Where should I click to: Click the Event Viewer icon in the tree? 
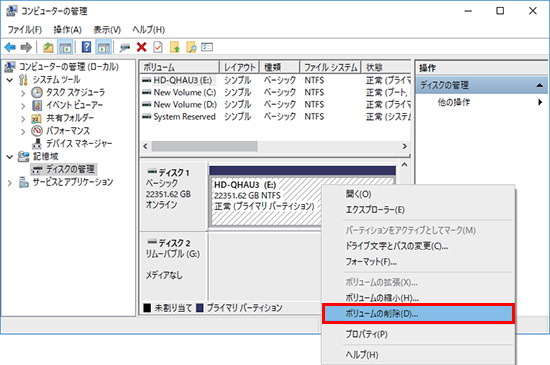pos(37,105)
